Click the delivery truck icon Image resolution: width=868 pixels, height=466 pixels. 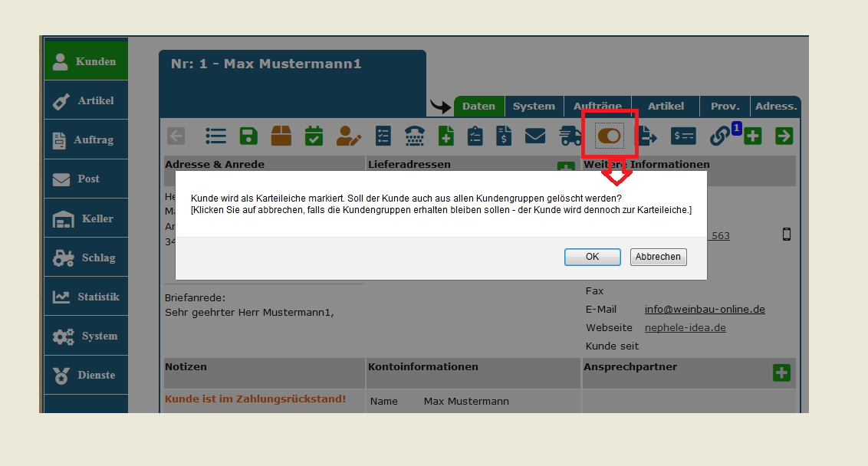click(570, 136)
